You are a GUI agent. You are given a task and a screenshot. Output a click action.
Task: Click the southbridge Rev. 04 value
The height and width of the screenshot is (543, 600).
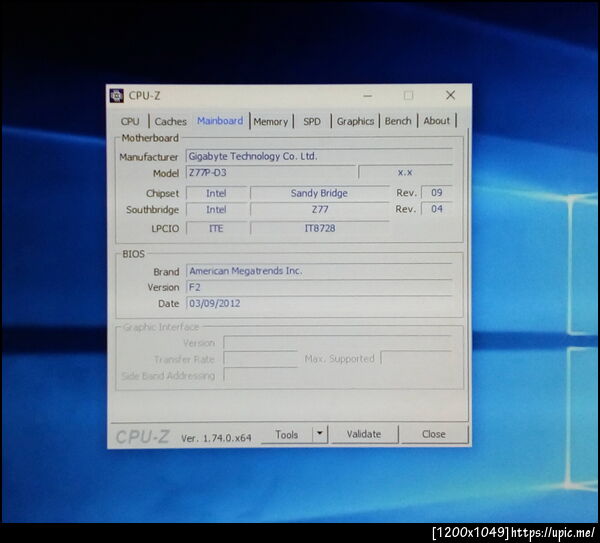pos(437,209)
